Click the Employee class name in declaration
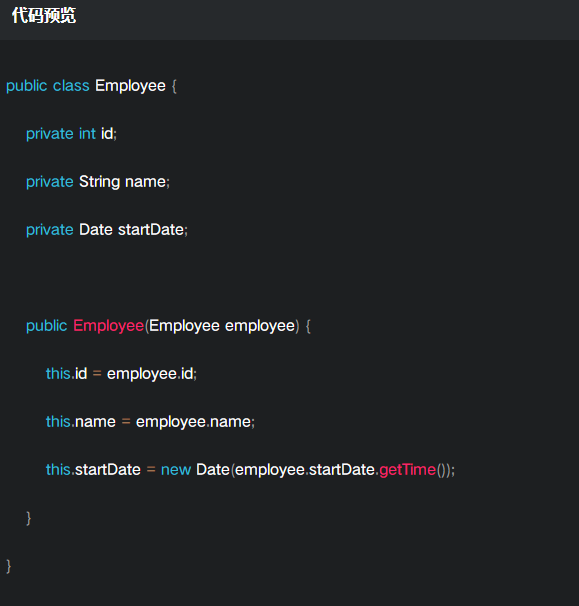Image resolution: width=579 pixels, height=606 pixels. tap(130, 86)
